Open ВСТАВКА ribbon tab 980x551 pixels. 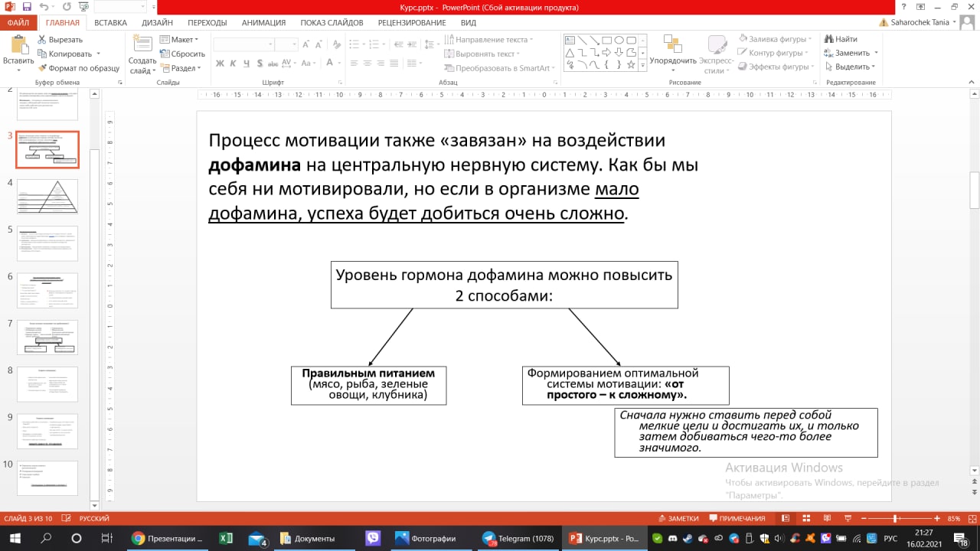[111, 23]
